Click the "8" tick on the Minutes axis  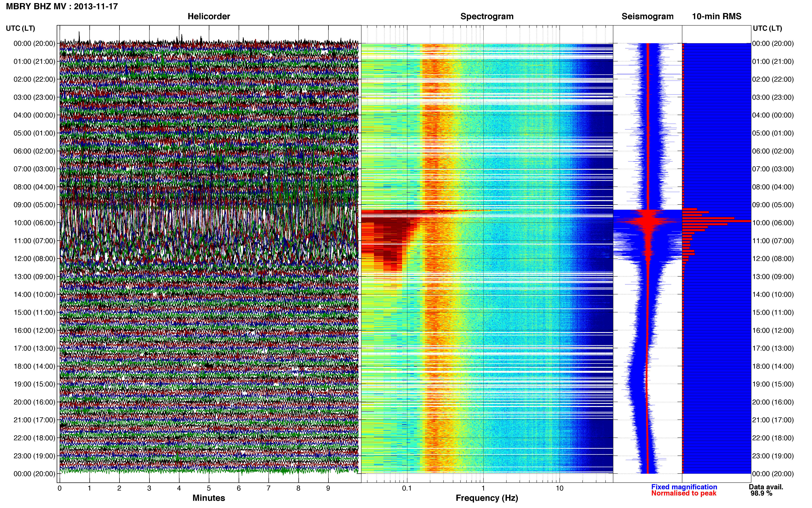[x=298, y=488]
